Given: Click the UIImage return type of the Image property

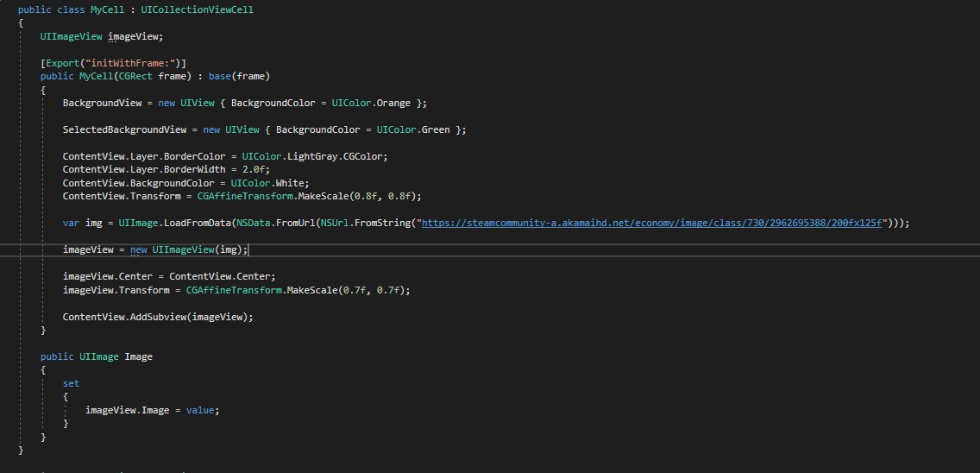Looking at the screenshot, I should (x=98, y=356).
